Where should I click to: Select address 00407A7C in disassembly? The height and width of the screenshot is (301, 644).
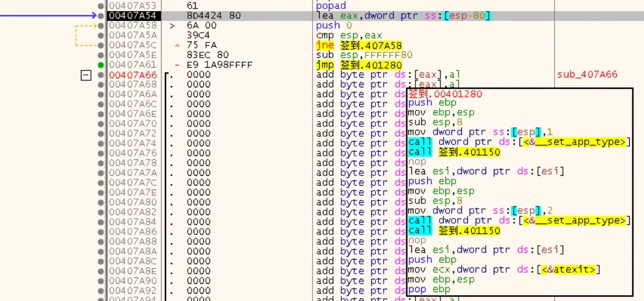(132, 183)
